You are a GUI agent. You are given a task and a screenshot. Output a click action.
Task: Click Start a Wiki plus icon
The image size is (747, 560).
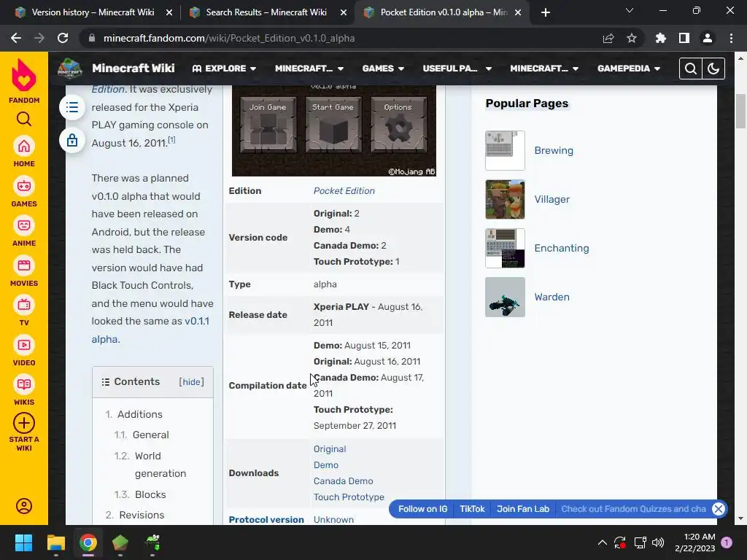[24, 423]
